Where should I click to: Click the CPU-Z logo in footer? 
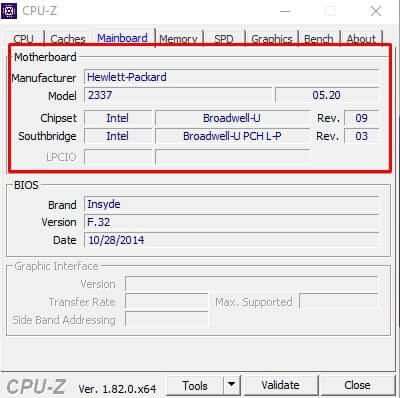point(36,387)
